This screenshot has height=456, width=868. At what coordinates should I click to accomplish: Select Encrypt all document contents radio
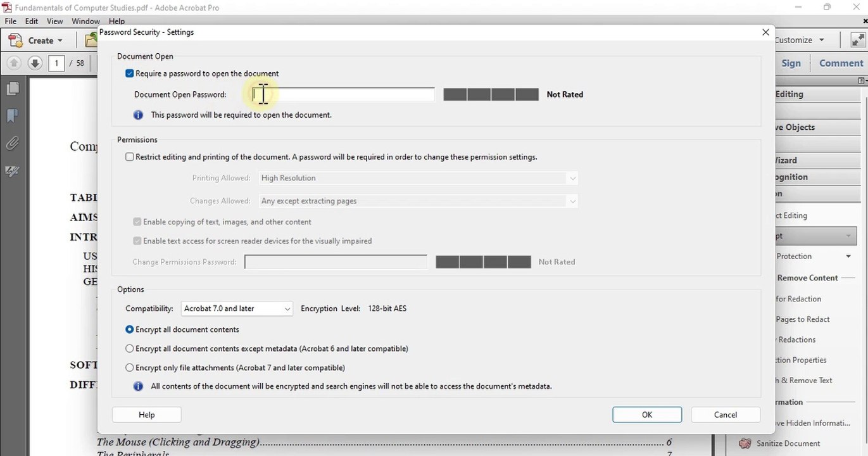pos(130,329)
